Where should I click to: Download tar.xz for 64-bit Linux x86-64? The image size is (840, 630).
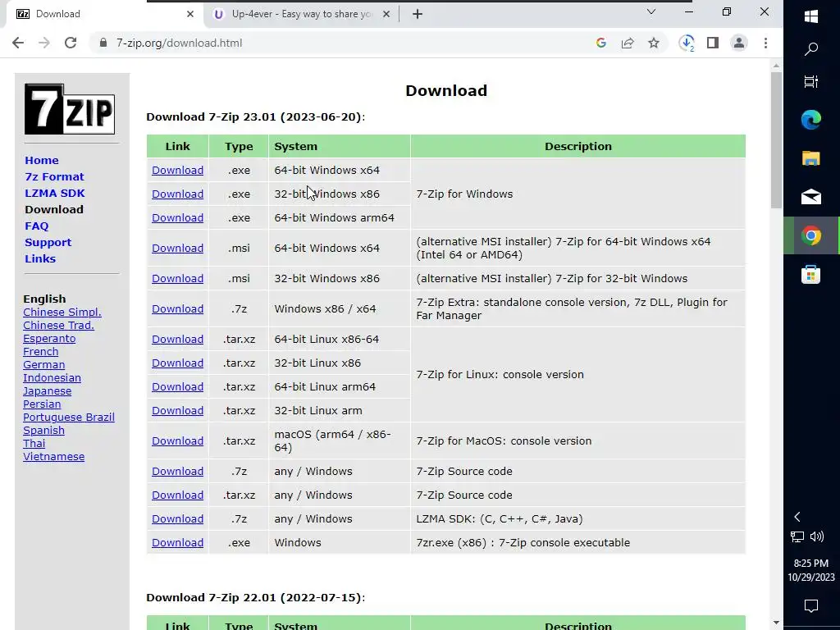(x=177, y=339)
